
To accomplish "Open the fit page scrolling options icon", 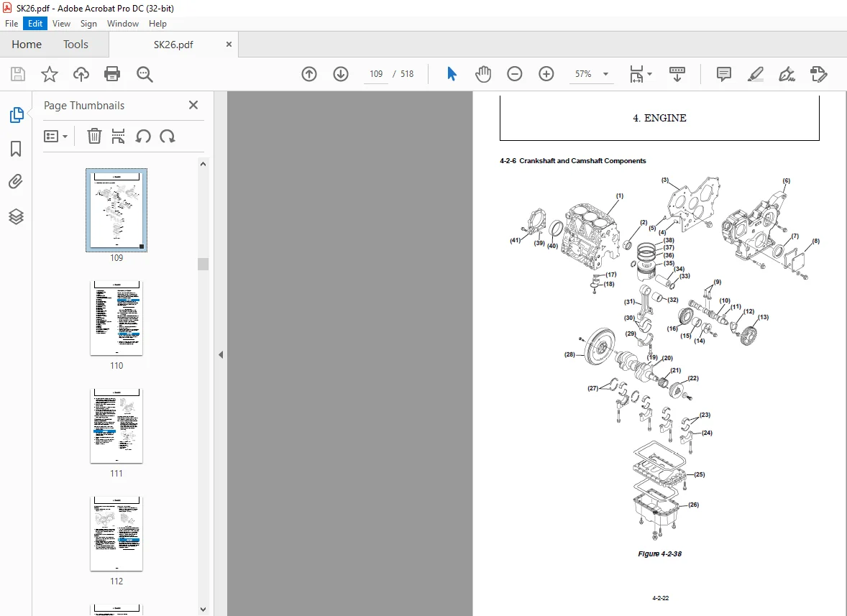I will tap(636, 74).
